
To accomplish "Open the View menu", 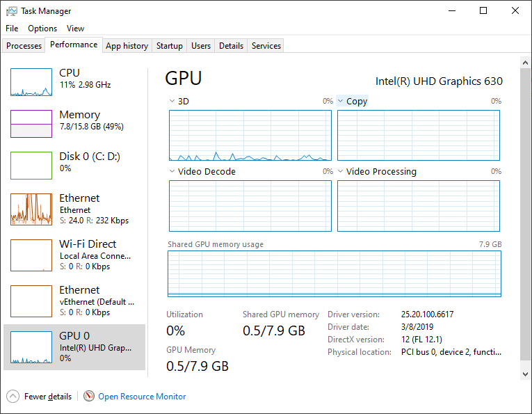I will [75, 29].
